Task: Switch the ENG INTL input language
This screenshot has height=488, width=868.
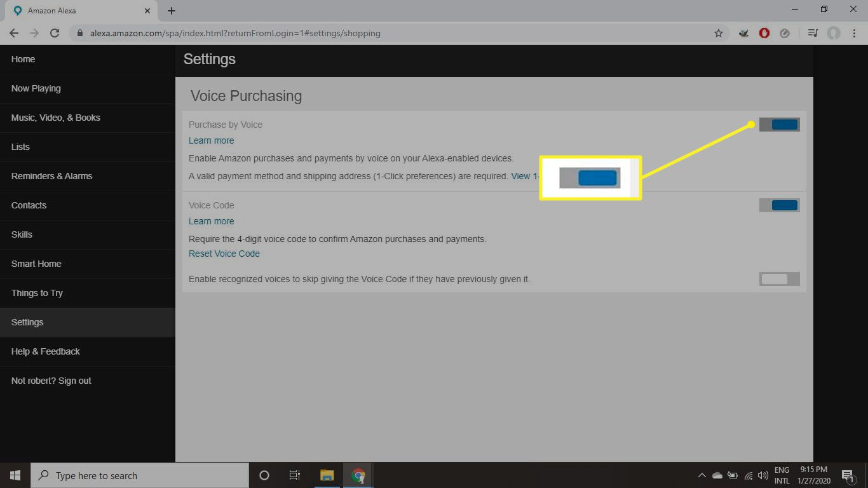Action: pos(782,475)
